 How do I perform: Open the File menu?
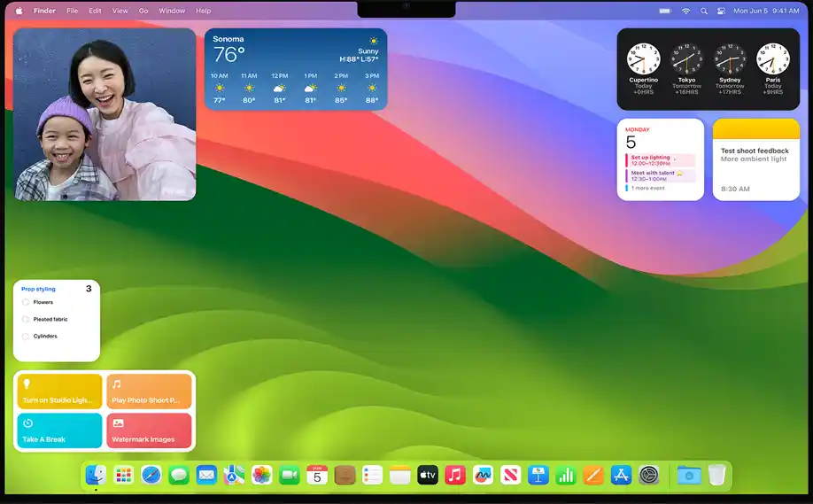coord(72,11)
